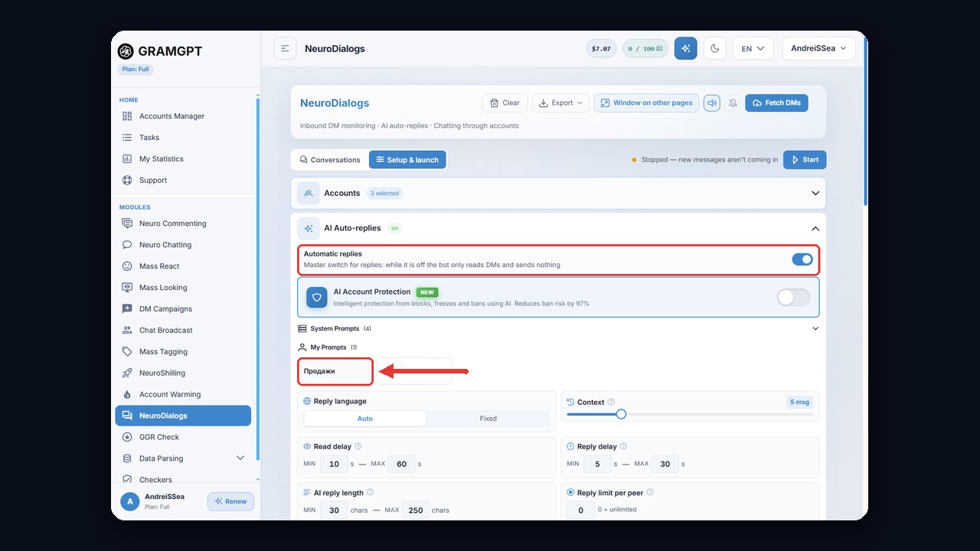Click the Read delay MAX input field
The height and width of the screenshot is (551, 980).
coord(402,464)
